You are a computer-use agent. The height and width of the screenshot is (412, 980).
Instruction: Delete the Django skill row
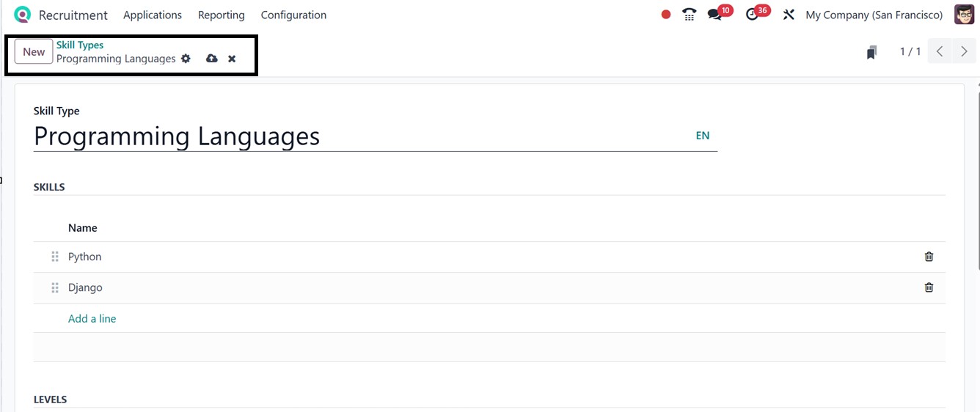[x=929, y=287]
